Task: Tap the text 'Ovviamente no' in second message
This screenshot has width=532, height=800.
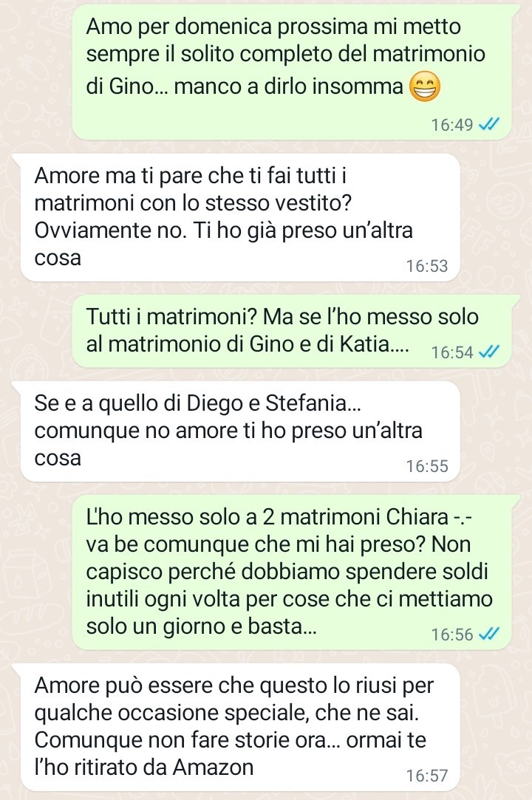Action: tap(109, 230)
